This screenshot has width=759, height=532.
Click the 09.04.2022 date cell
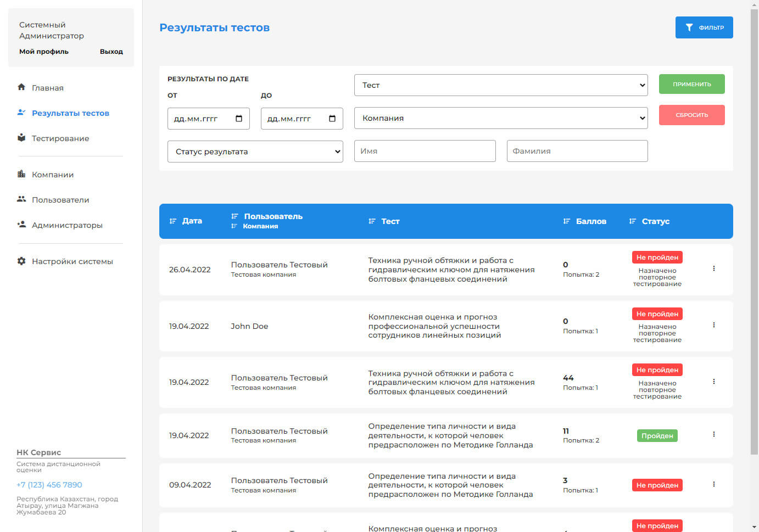[x=190, y=485]
